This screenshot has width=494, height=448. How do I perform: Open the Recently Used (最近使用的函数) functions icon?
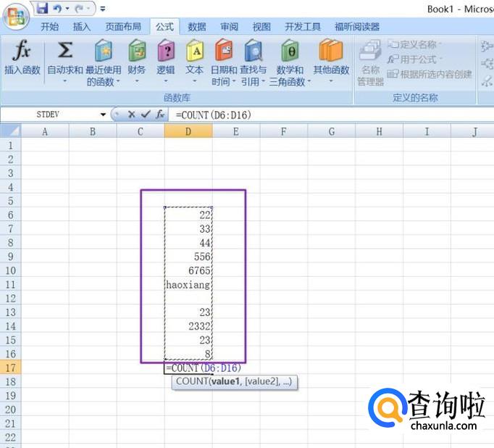(x=104, y=52)
